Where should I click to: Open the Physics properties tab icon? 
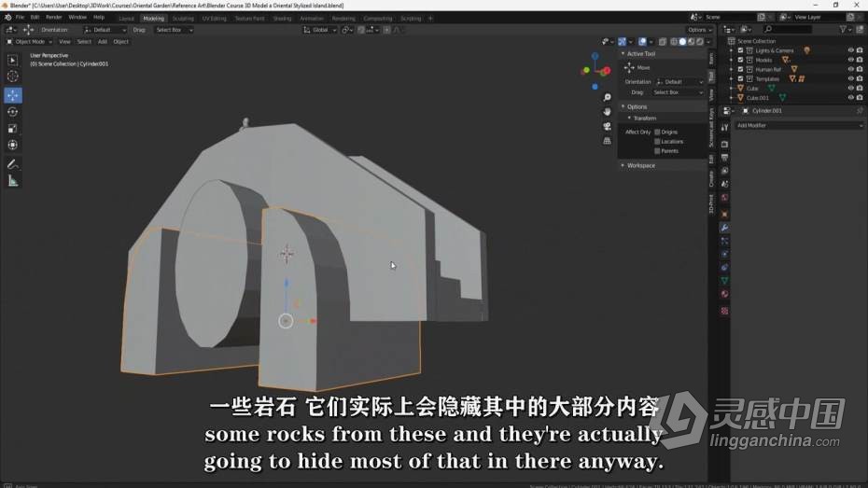[724, 254]
